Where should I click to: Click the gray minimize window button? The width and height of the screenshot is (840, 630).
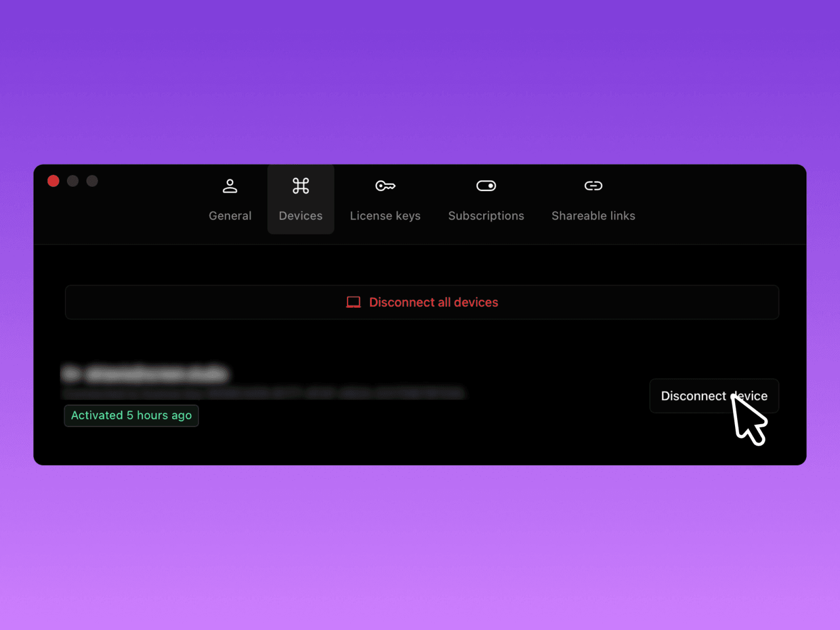[x=73, y=181]
